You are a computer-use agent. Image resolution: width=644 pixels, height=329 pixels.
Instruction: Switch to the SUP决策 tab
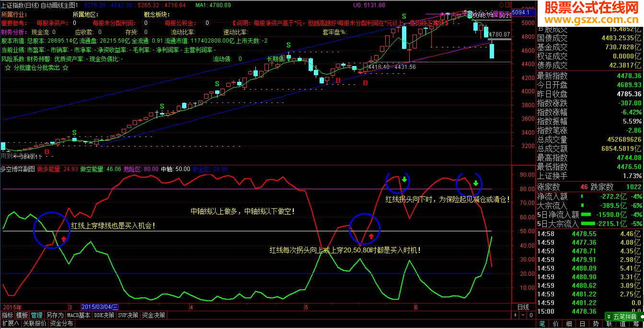128,315
